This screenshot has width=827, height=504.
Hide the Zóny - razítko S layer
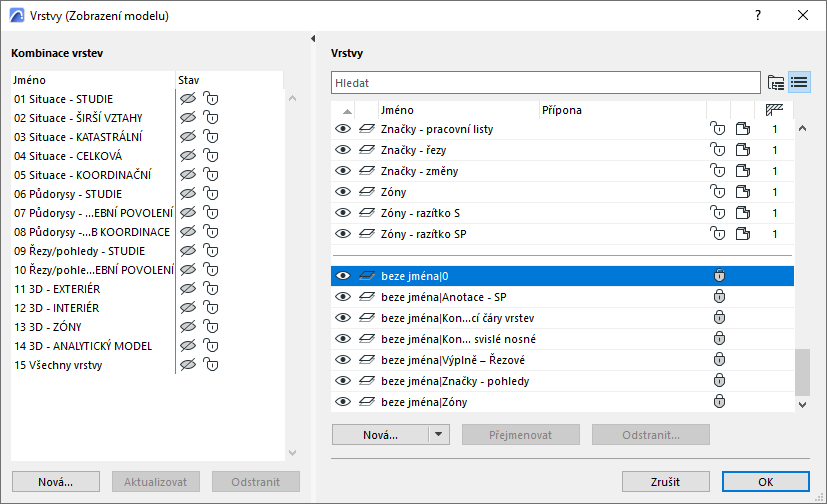pyautogui.click(x=343, y=213)
